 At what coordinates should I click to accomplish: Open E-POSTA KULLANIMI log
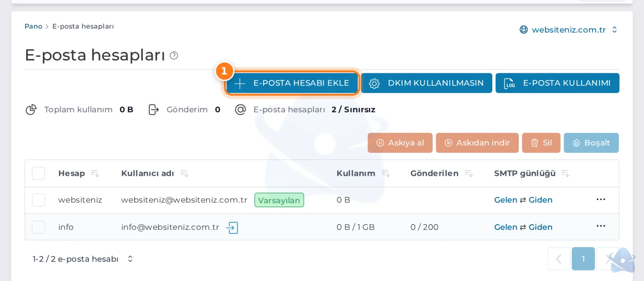click(557, 83)
